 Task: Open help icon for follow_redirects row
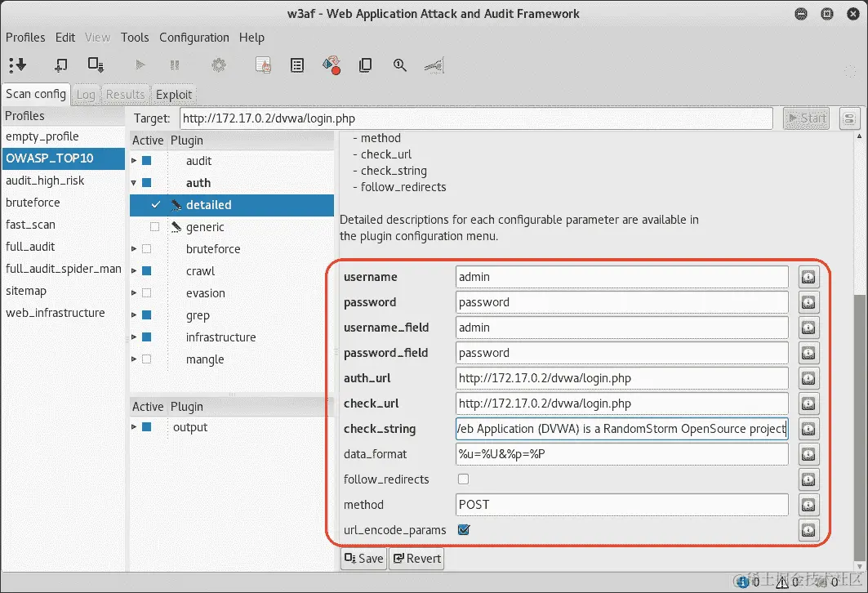pyautogui.click(x=808, y=479)
